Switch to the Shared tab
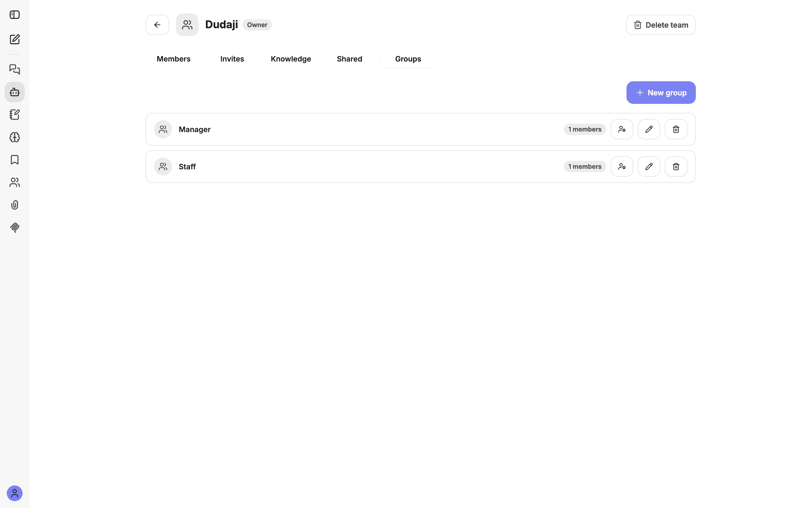Viewport: 812px width, 508px height. 350,59
